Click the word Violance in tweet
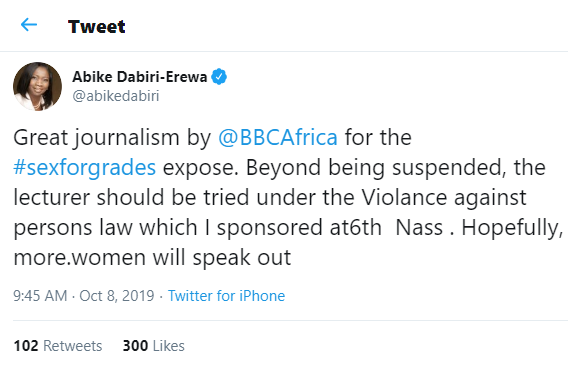The height and width of the screenshot is (368, 568). [x=404, y=198]
